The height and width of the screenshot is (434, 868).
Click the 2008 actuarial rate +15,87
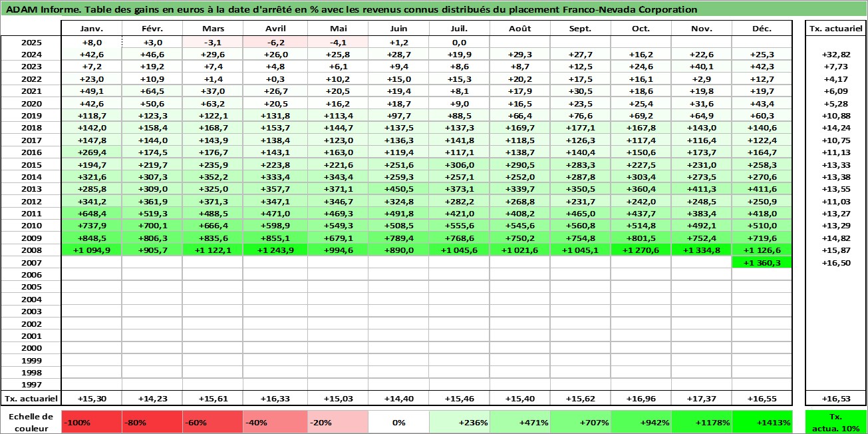pos(836,250)
